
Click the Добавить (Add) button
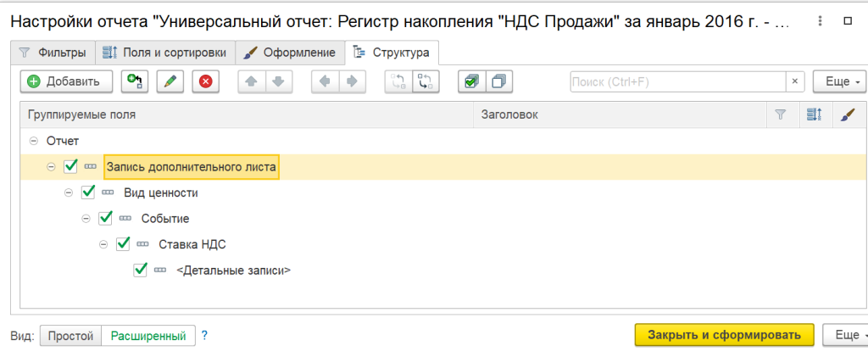pos(66,81)
